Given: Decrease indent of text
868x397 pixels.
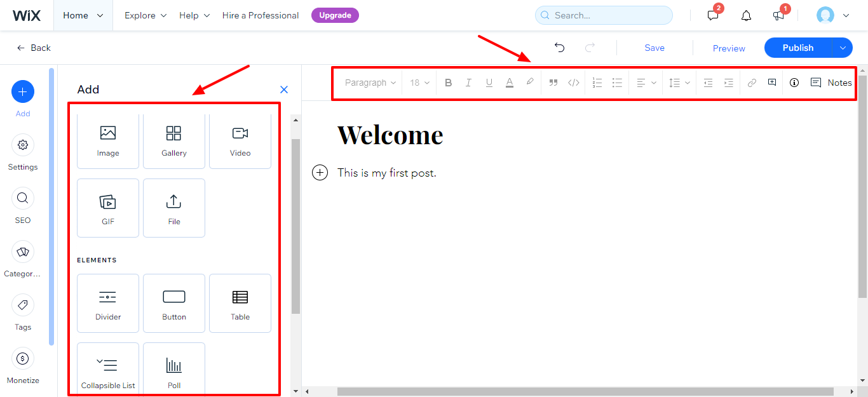Looking at the screenshot, I should coord(709,83).
